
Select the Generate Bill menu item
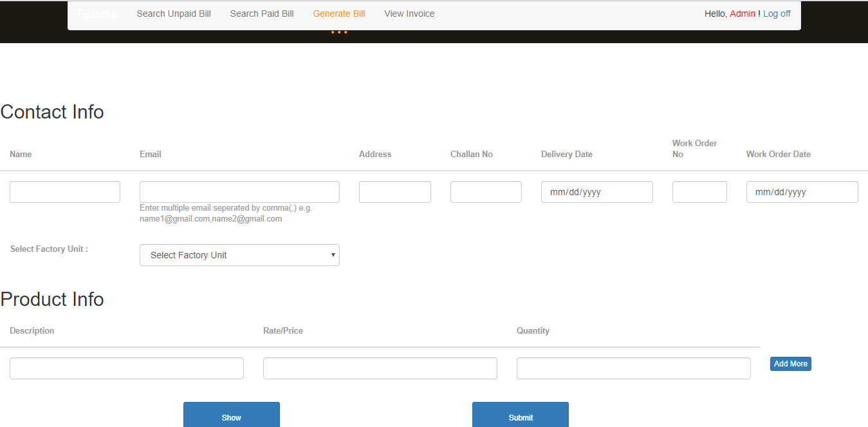(339, 14)
